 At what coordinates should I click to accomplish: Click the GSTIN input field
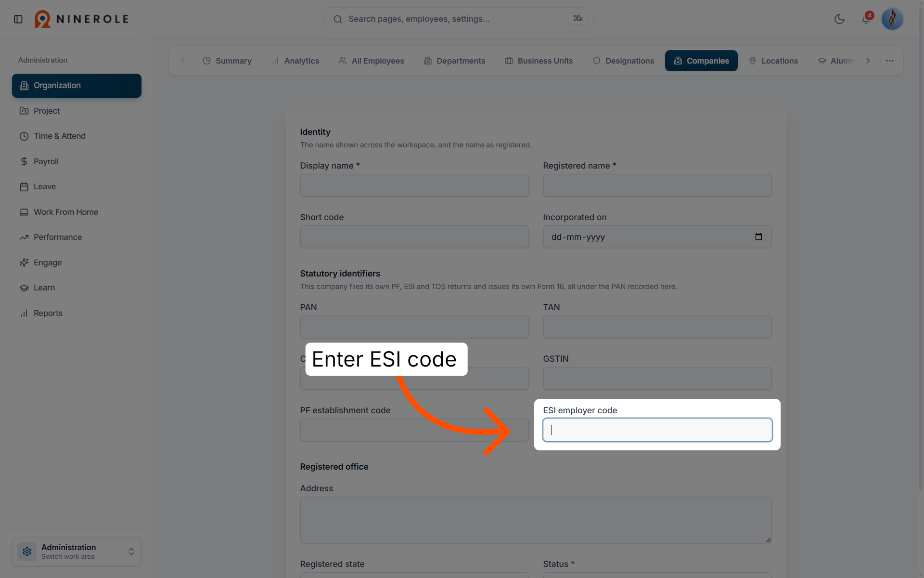(657, 379)
